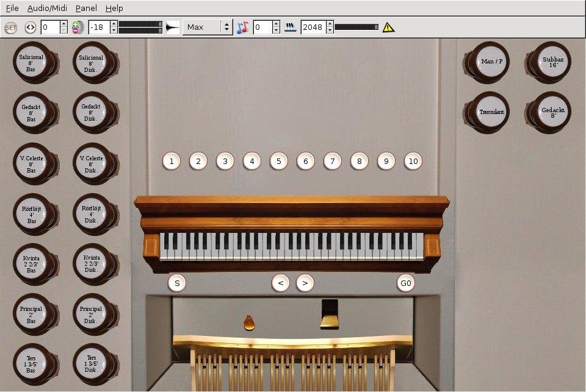Decrease transpose with down spinner arrow

pyautogui.click(x=276, y=30)
